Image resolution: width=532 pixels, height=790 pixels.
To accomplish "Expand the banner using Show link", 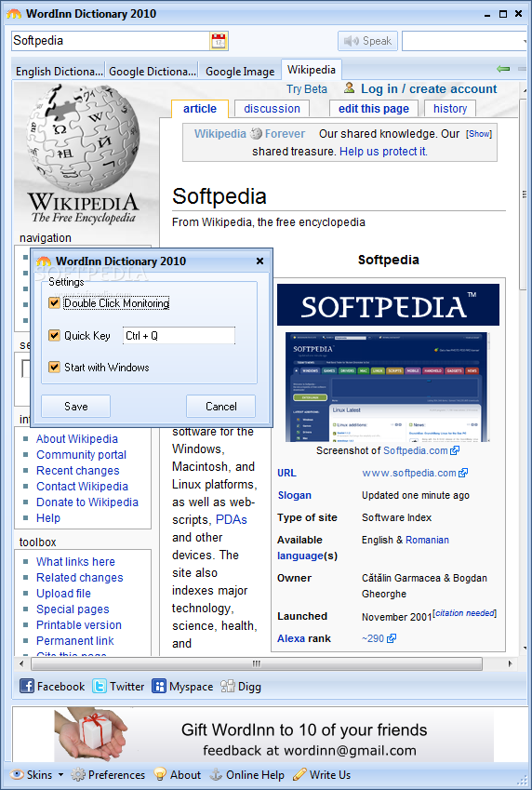I will pos(479,133).
